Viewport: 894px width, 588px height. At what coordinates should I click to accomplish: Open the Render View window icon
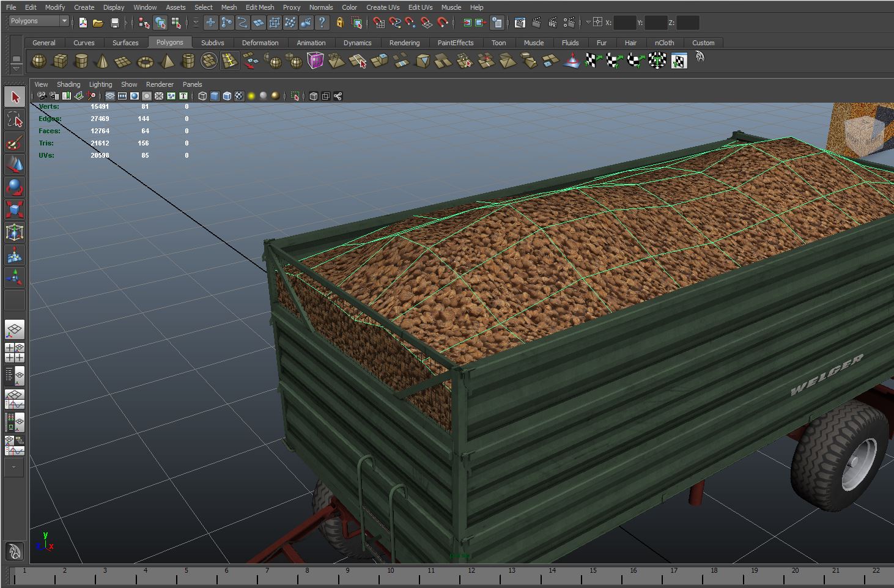520,23
